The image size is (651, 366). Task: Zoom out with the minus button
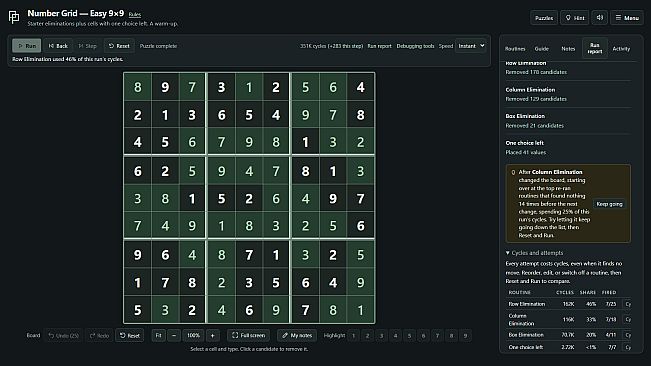click(x=174, y=336)
